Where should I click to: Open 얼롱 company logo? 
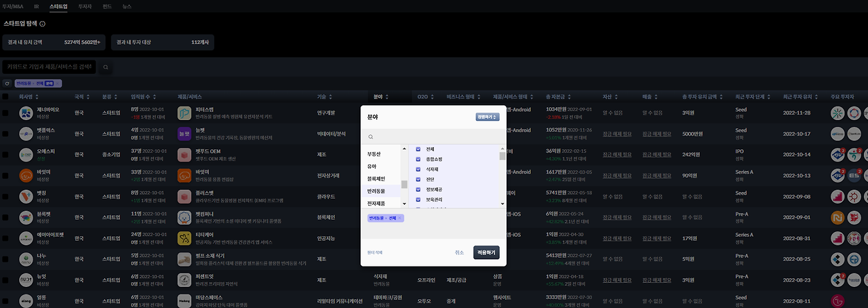(x=26, y=301)
